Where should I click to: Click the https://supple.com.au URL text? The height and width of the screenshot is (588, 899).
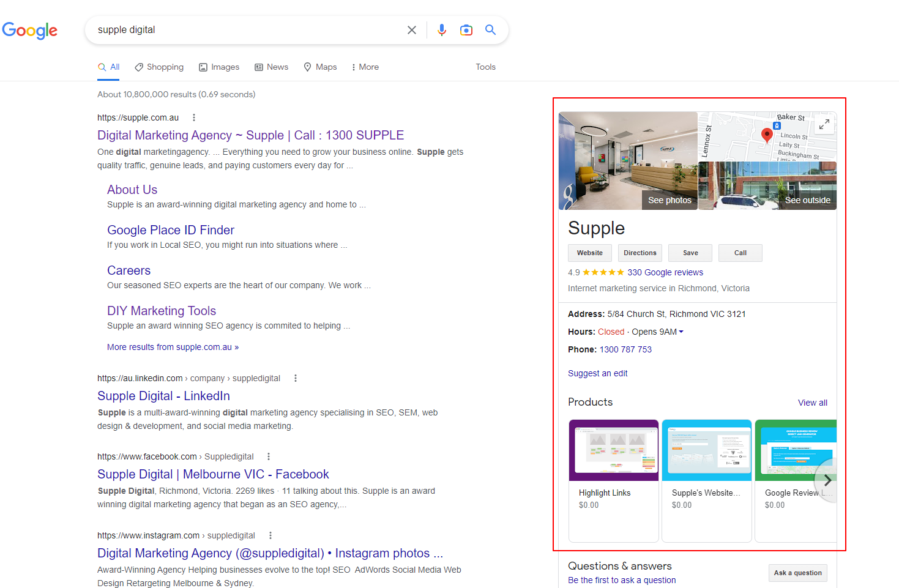point(138,117)
